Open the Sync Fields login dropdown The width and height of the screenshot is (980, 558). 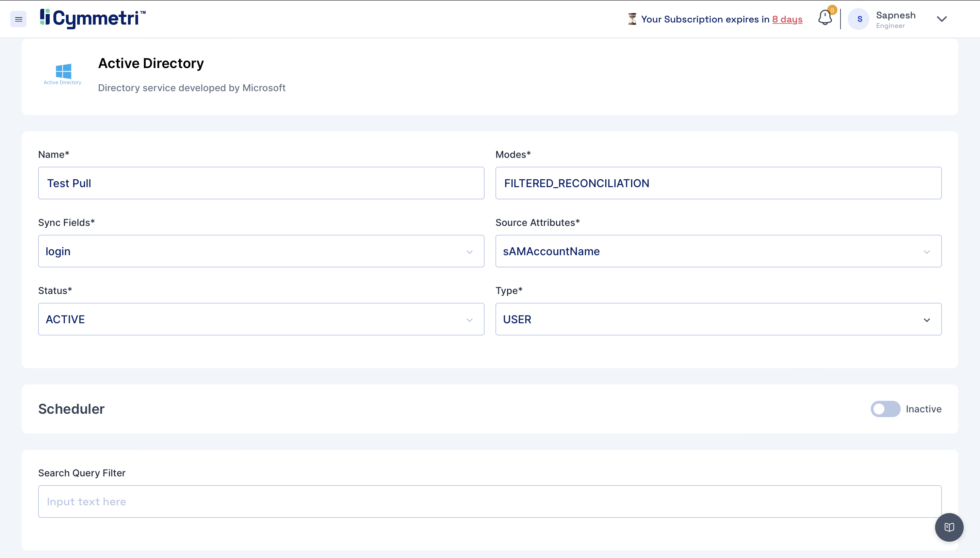point(261,251)
